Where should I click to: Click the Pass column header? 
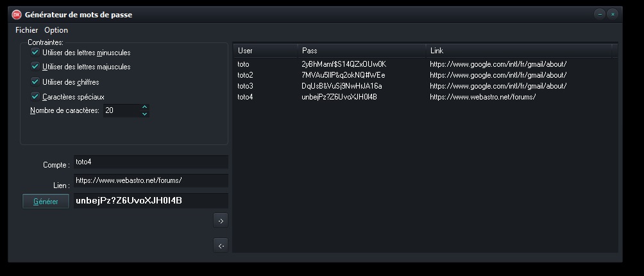click(x=361, y=50)
